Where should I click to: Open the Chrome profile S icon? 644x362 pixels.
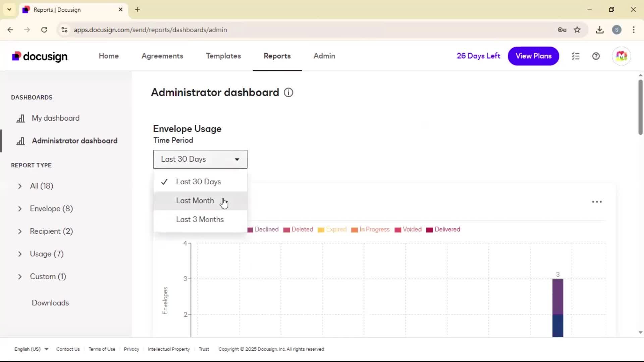point(617,30)
